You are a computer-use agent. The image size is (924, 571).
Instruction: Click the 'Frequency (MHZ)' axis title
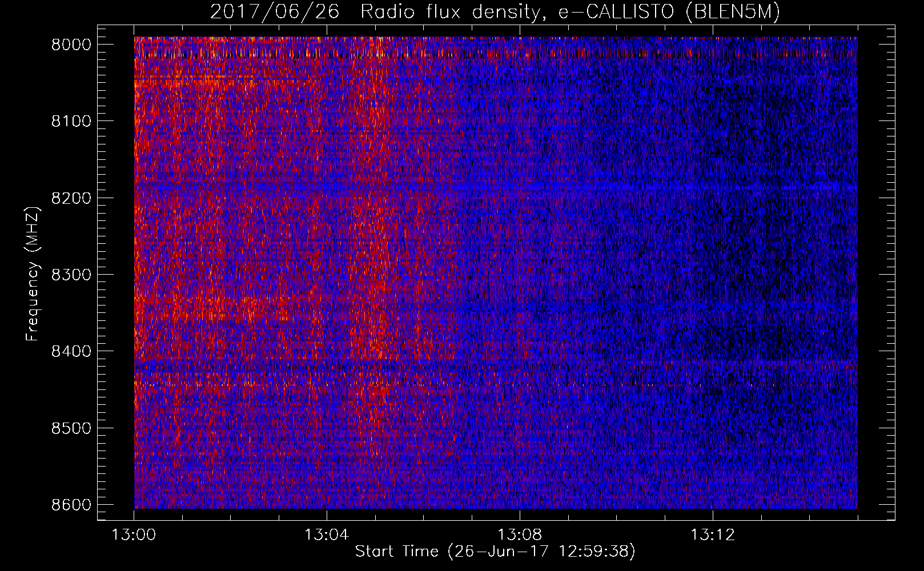pos(33,274)
